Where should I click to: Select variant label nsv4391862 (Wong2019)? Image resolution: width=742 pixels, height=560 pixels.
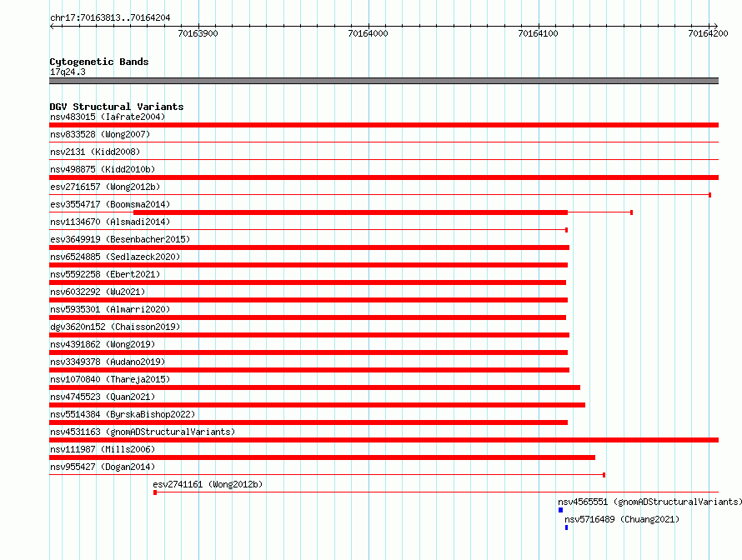tap(103, 344)
